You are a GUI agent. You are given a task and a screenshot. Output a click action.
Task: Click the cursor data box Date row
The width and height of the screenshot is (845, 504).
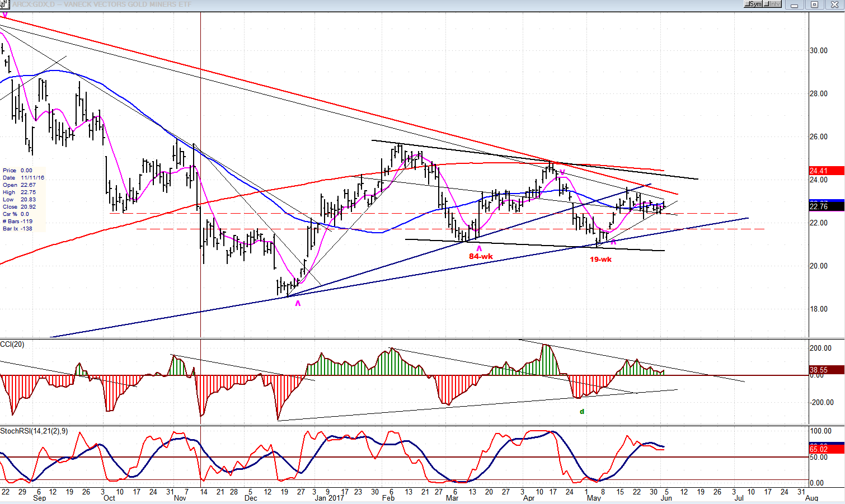[24, 178]
